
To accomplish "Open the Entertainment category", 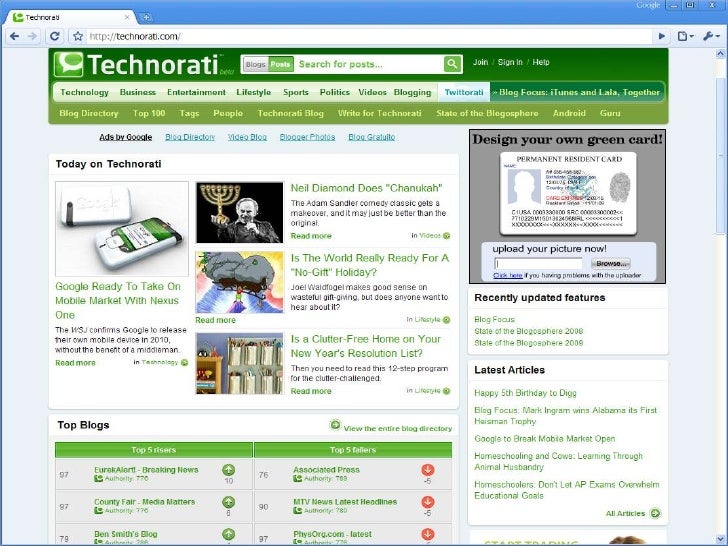I will (x=196, y=92).
